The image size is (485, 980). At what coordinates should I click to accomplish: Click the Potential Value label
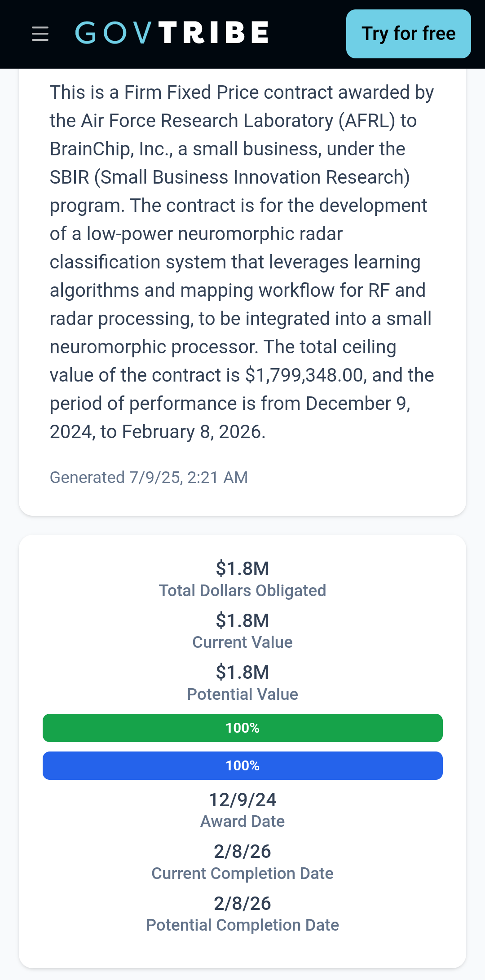point(242,694)
